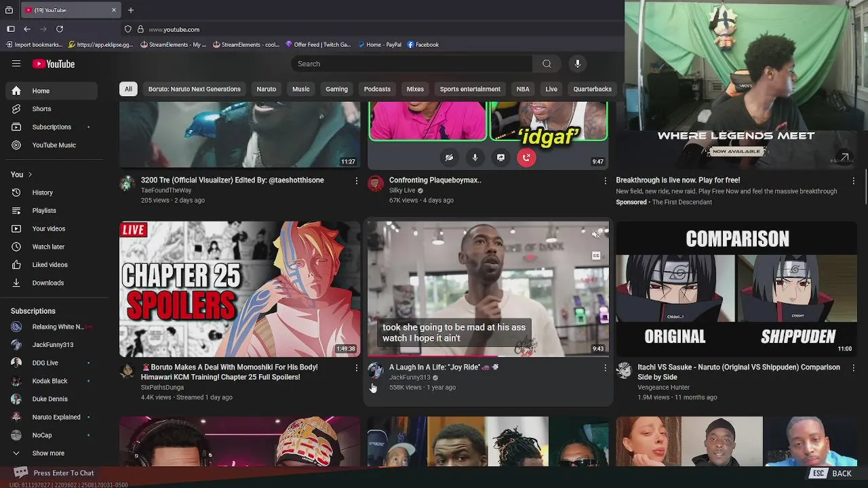Open more options for A Laugh In A Life video
868x488 pixels.
[605, 368]
